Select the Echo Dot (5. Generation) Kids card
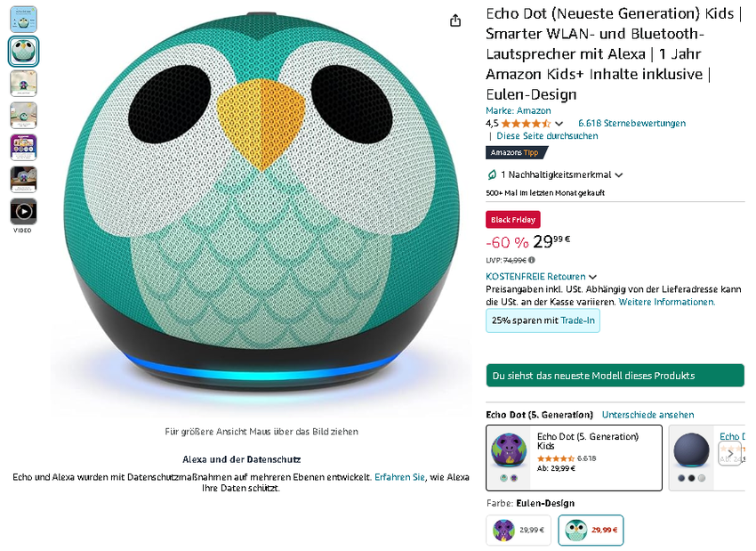Viewport: 756px width, 551px height. (574, 458)
